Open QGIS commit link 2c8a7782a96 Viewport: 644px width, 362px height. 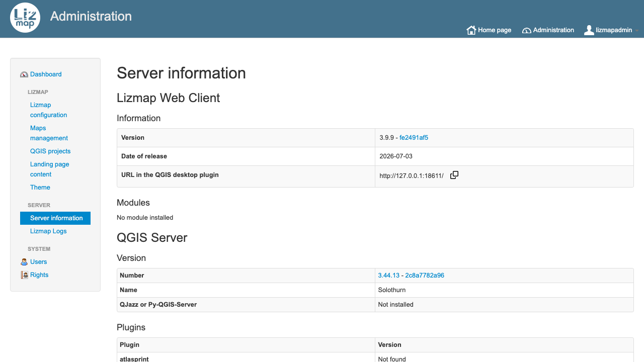(x=425, y=276)
